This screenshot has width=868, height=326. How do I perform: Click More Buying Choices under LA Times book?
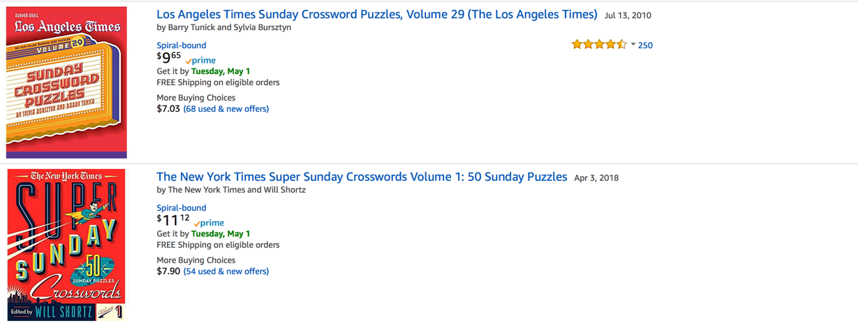click(x=196, y=98)
